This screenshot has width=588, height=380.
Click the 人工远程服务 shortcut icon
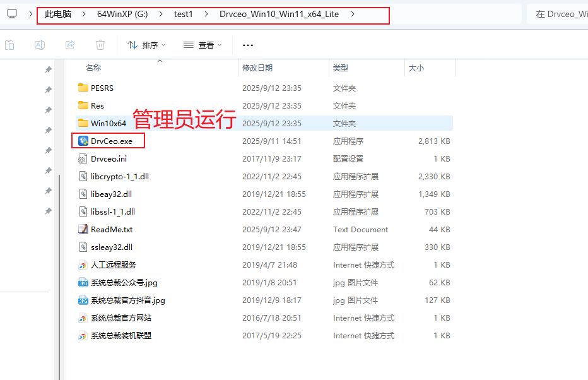tap(82, 265)
